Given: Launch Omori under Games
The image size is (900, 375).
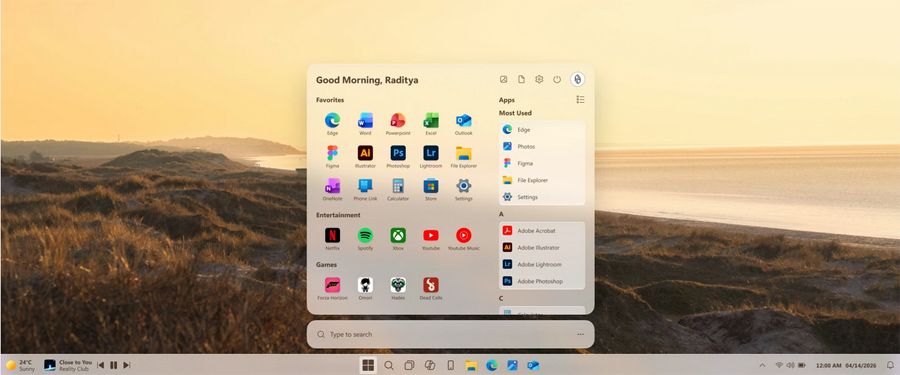Looking at the screenshot, I should tap(365, 288).
